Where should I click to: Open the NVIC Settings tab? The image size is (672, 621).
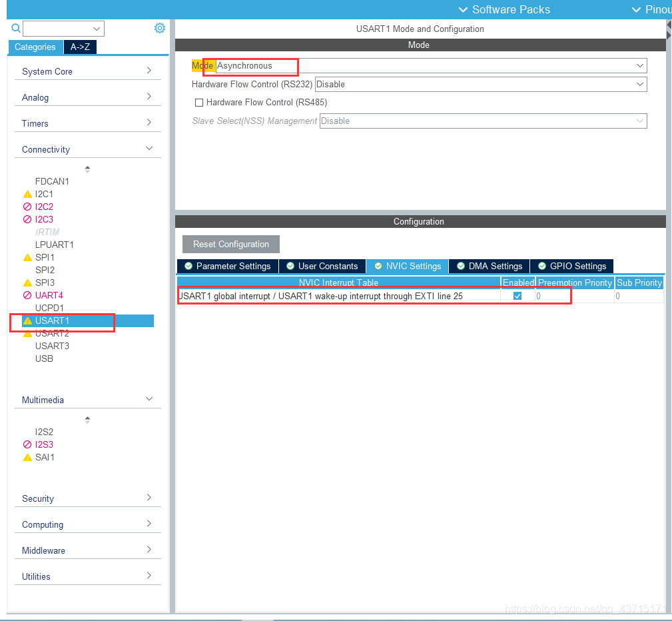point(407,266)
